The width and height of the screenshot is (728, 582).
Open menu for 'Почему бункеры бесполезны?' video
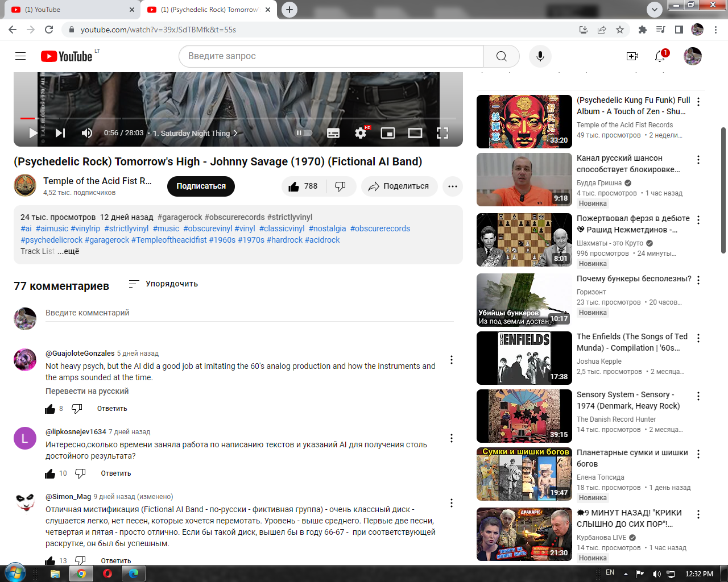[x=698, y=280]
